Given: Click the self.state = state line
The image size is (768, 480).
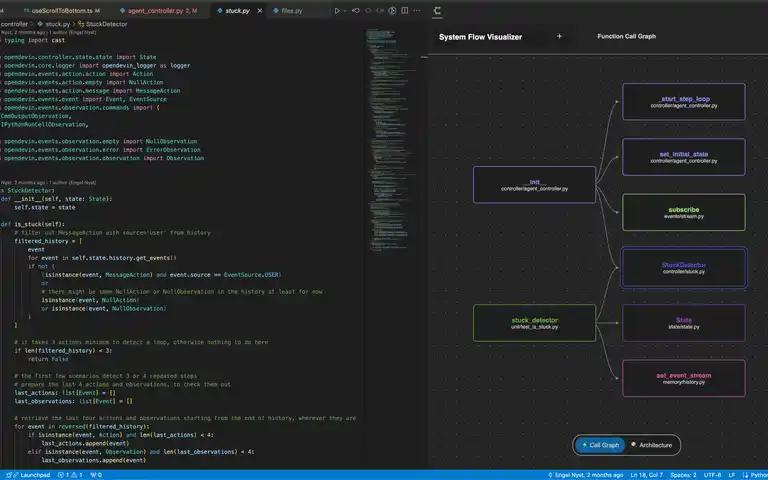Looking at the screenshot, I should click(45, 207).
